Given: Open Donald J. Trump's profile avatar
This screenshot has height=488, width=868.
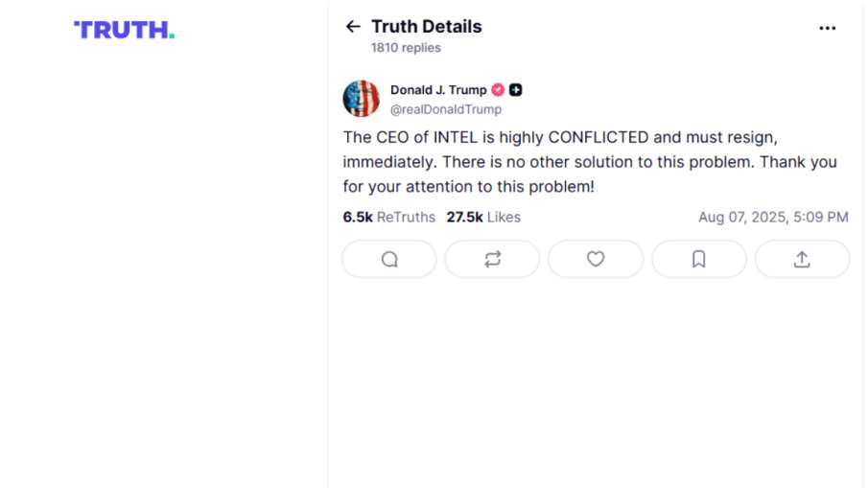Looking at the screenshot, I should (362, 99).
